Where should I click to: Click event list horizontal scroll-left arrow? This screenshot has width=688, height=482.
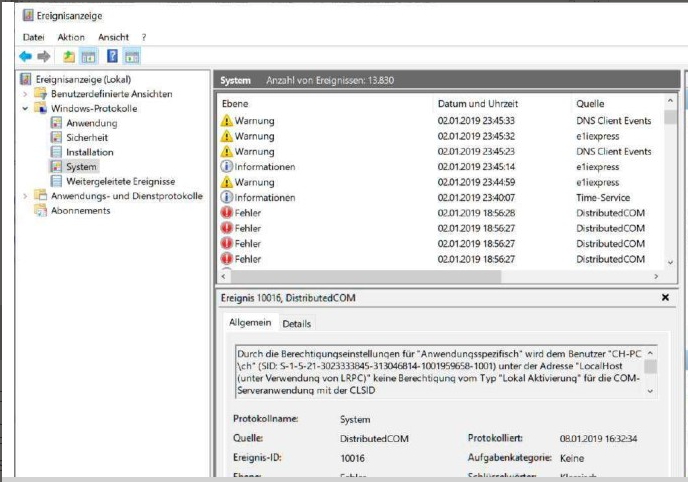click(224, 276)
